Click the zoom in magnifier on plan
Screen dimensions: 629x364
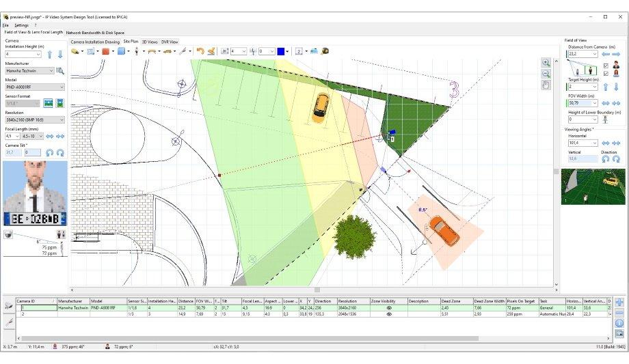pos(546,63)
